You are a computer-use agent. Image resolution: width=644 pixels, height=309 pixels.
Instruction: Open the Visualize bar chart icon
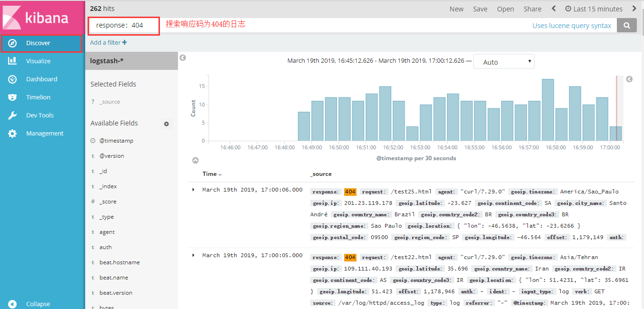pyautogui.click(x=12, y=61)
